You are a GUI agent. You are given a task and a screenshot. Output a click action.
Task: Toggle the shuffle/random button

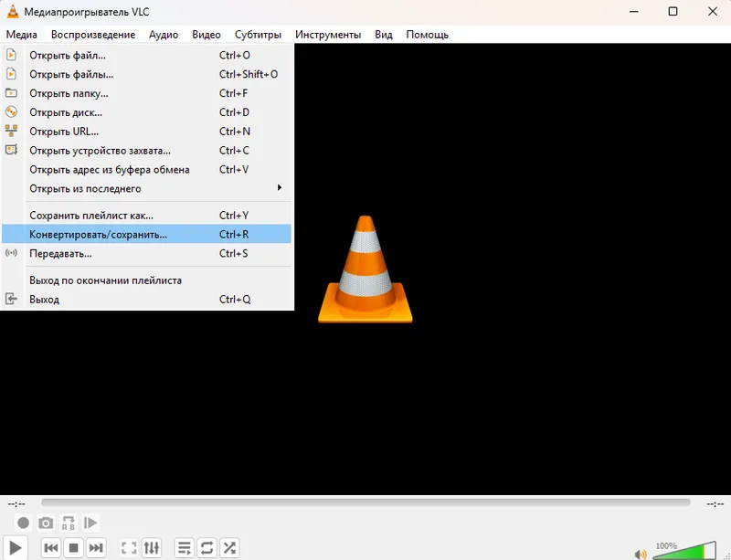click(229, 548)
